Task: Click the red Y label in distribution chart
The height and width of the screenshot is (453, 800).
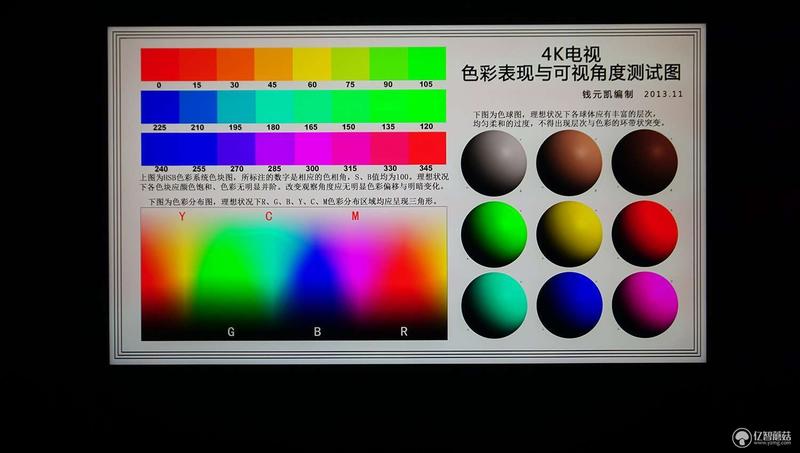Action: click(182, 217)
